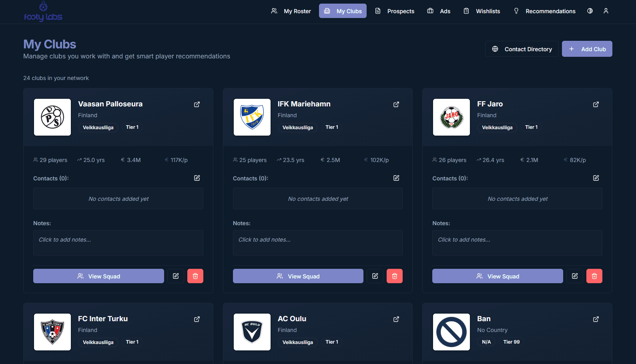Click notes field on FF Jaro card
The image size is (636, 364).
coord(517,243)
